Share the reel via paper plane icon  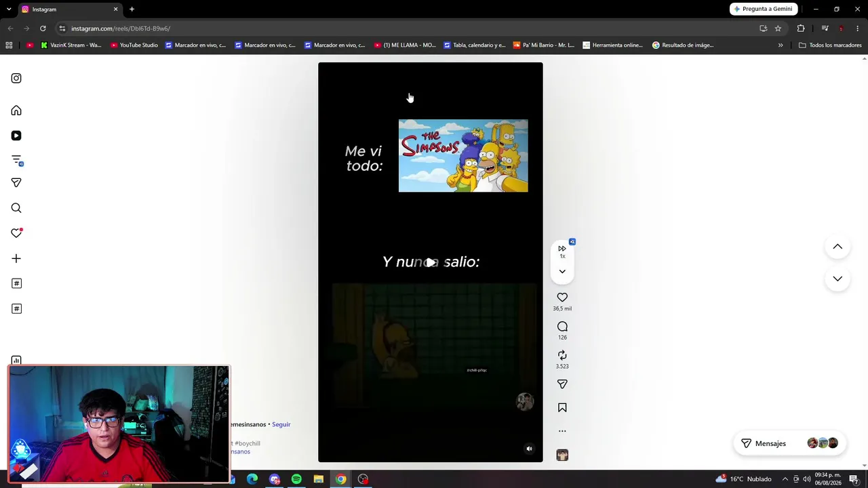pos(562,384)
